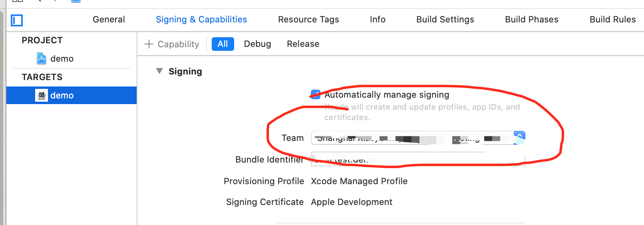The image size is (644, 225).
Task: Click the plus icon beside Capability
Action: coord(149,44)
